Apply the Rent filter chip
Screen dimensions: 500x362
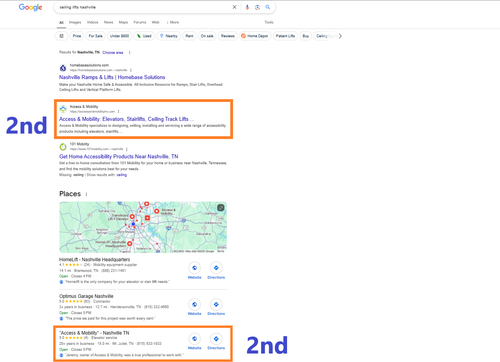pos(189,36)
